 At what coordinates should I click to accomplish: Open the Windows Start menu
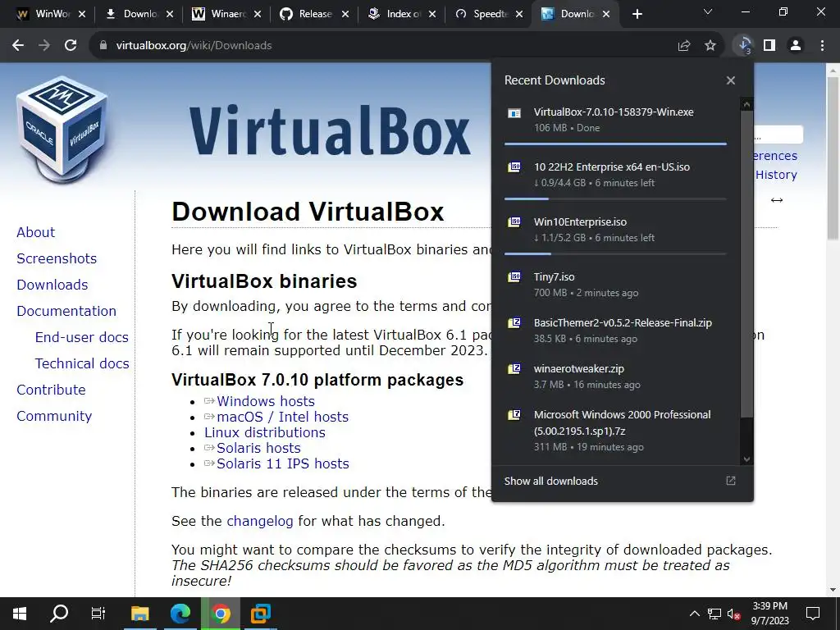pos(20,614)
